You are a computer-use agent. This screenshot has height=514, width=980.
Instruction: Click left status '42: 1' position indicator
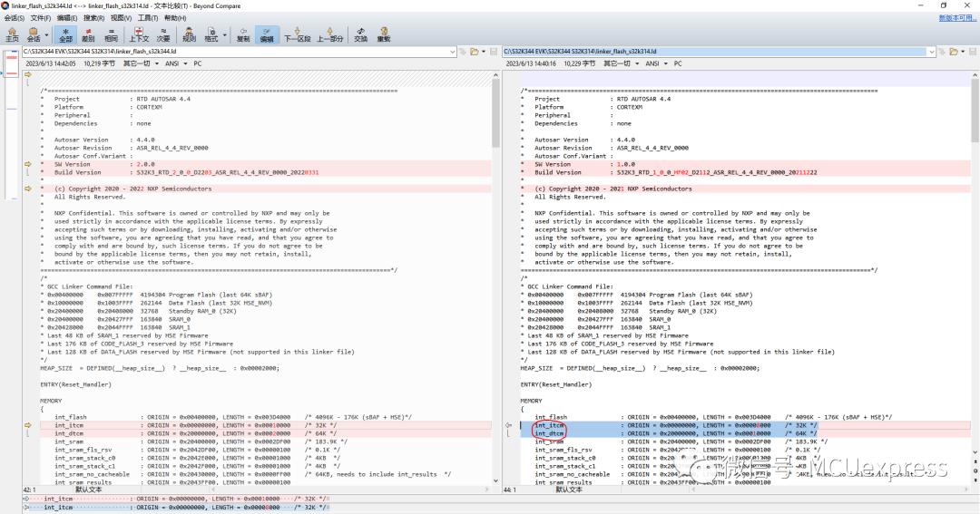(x=30, y=490)
